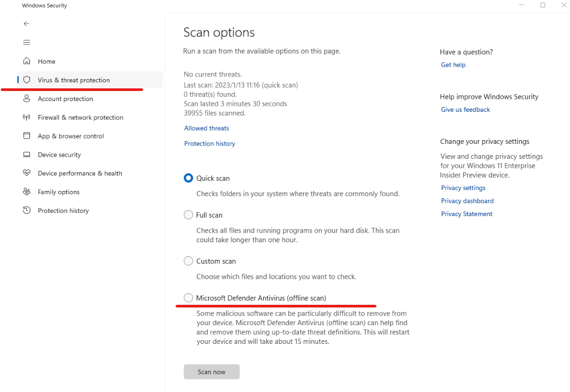Click the Family options people icon
This screenshot has height=392, width=570.
click(27, 191)
